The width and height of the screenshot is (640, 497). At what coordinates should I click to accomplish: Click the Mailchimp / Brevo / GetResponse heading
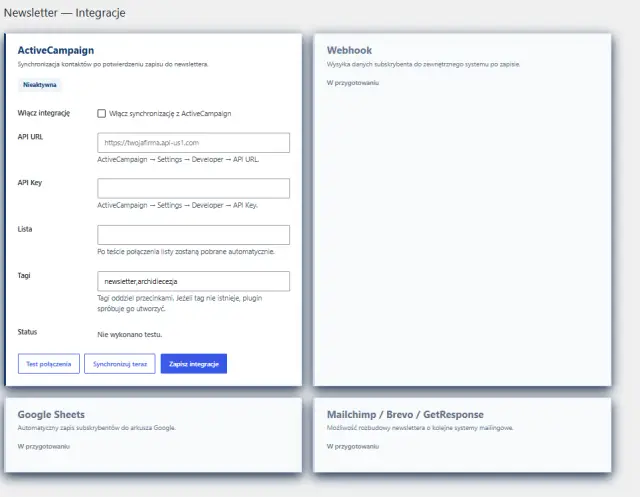(x=405, y=415)
